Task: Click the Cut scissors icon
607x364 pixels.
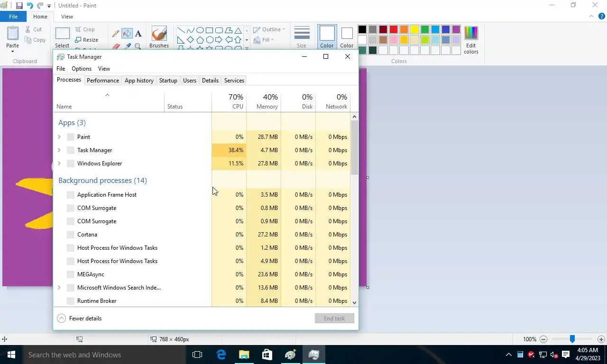Action: (28, 29)
